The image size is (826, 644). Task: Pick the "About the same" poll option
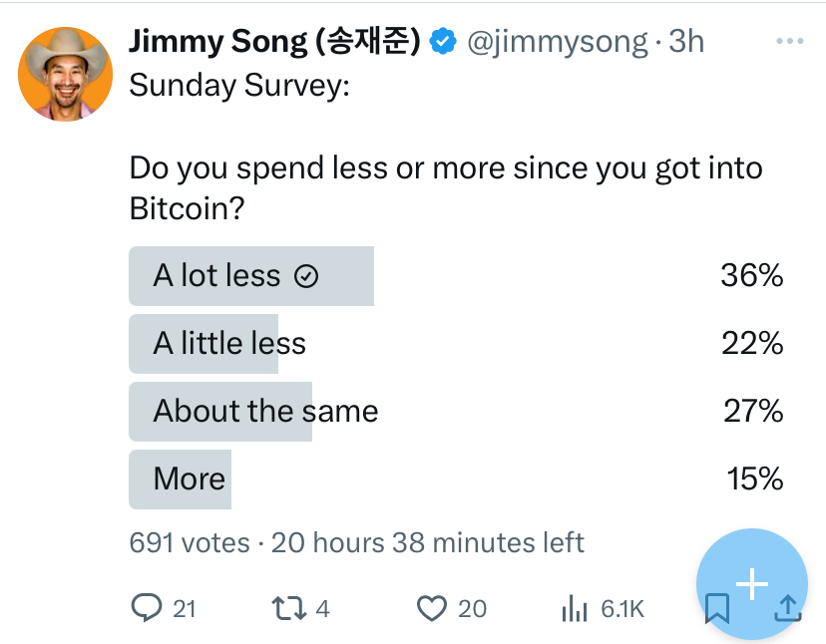point(265,411)
